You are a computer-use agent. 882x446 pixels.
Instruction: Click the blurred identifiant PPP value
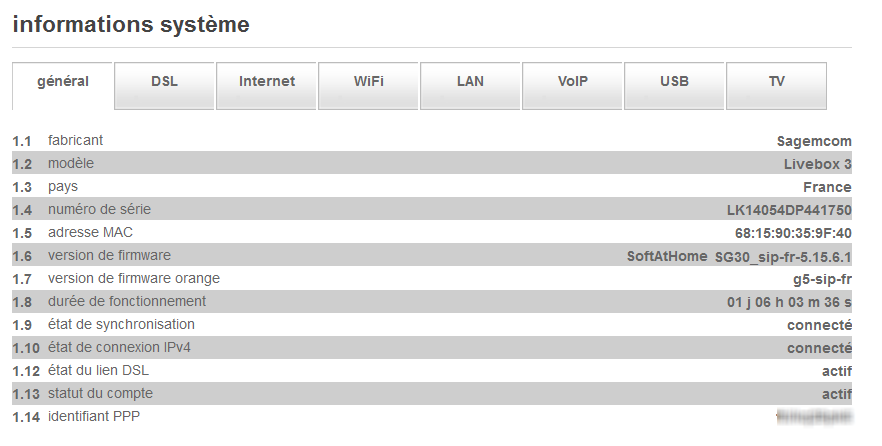(x=813, y=415)
